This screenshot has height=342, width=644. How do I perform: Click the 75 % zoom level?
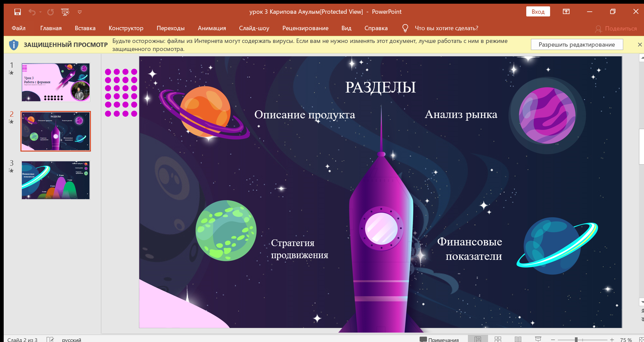pos(626,340)
